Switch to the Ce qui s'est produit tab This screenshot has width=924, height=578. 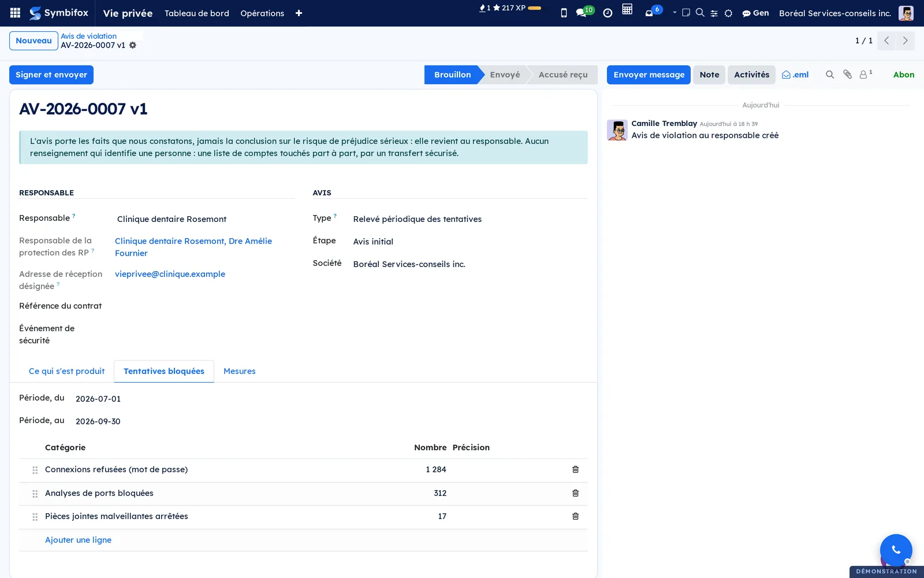pos(67,371)
